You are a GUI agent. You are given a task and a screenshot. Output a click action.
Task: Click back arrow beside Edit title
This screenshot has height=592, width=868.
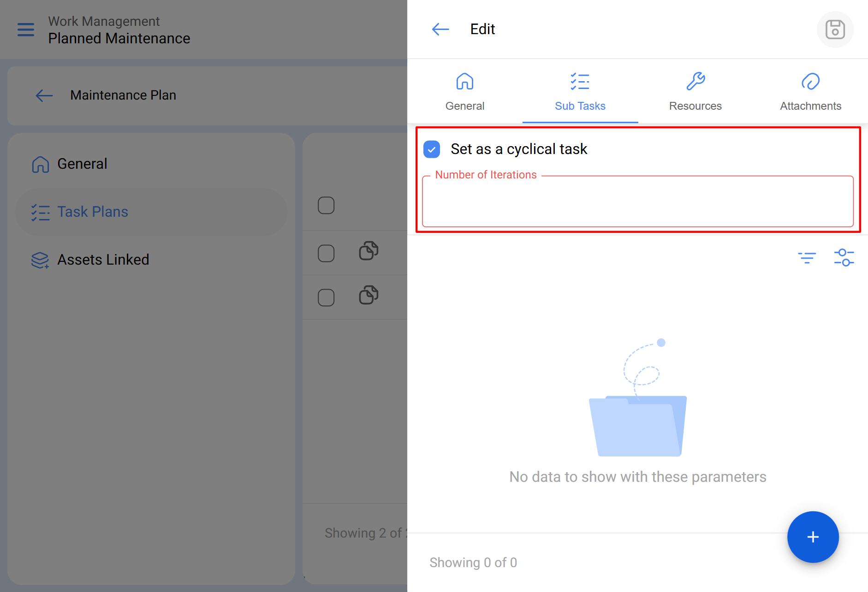click(x=440, y=30)
